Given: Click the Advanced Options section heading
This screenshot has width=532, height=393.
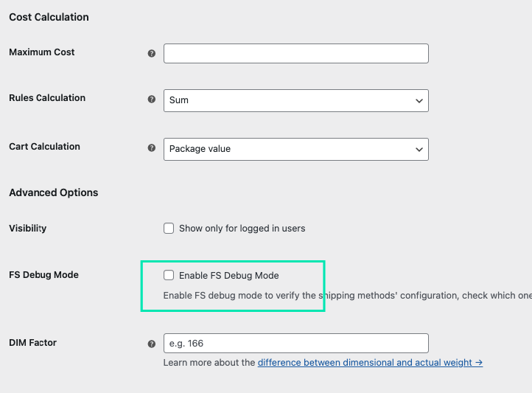Looking at the screenshot, I should (53, 192).
